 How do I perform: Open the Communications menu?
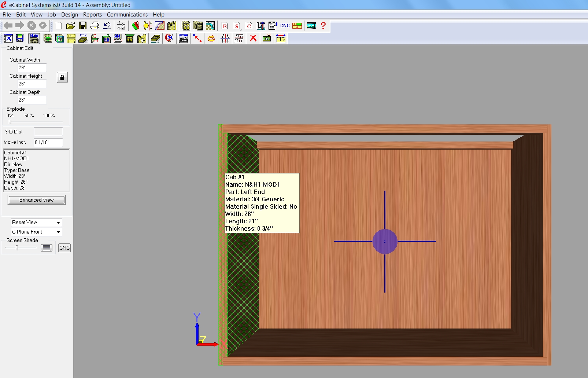click(127, 15)
